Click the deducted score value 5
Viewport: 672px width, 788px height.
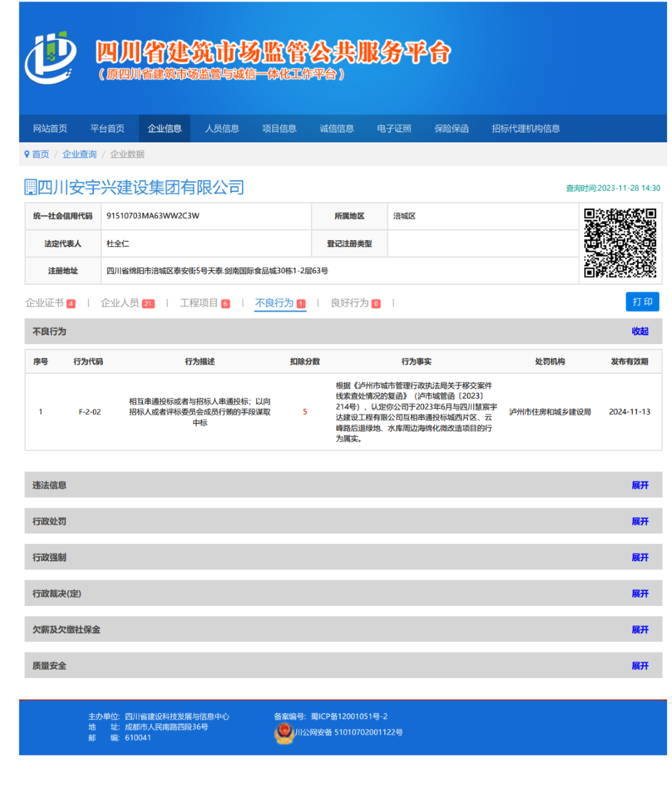click(x=305, y=412)
